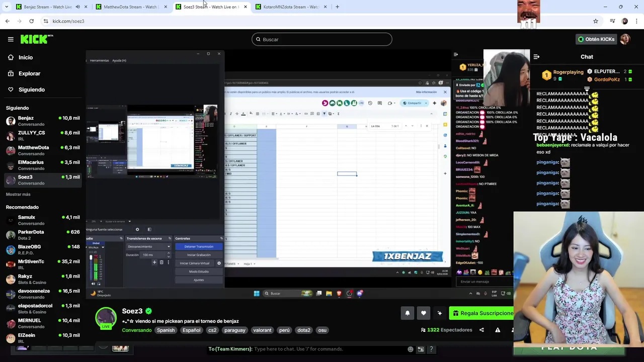Viewport: 644px width, 362px height.
Task: Reload the page in browser toolbar
Action: pyautogui.click(x=31, y=21)
